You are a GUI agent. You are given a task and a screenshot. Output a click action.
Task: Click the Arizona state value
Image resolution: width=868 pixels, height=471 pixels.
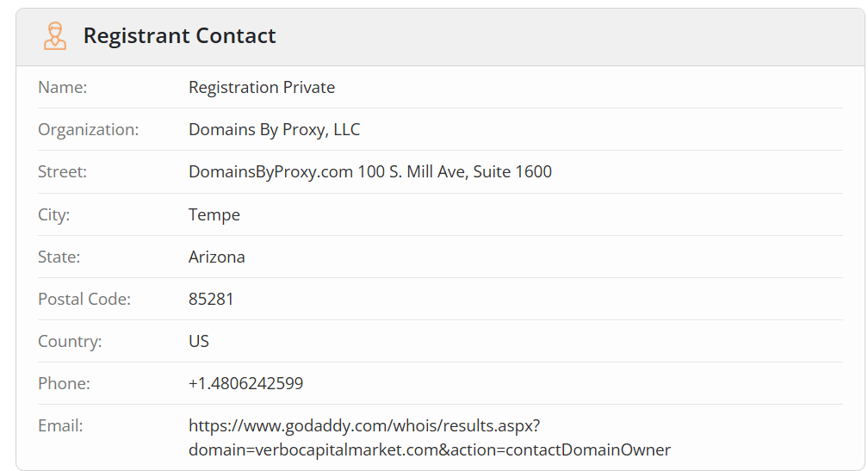click(217, 257)
